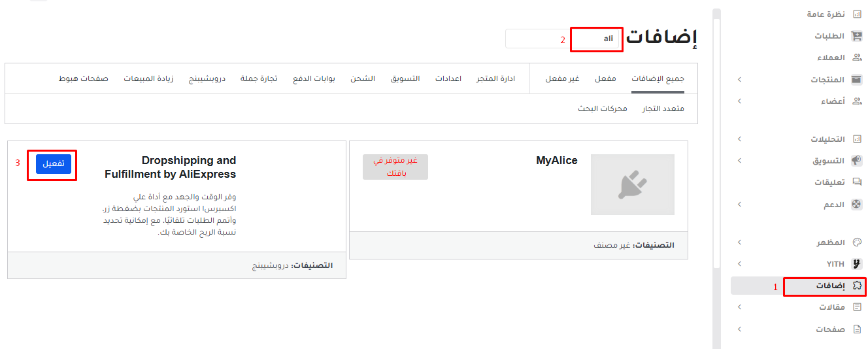Click the إضافات puzzle piece icon
This screenshot has height=349, width=868.
click(x=857, y=286)
